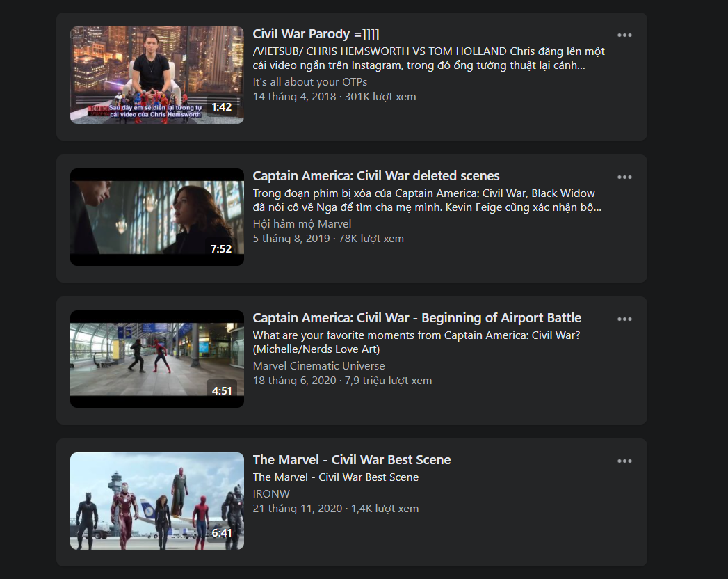Screen dimensions: 728x579
Task: Play the Civil War Parody thumbnail
Action: tap(157, 75)
